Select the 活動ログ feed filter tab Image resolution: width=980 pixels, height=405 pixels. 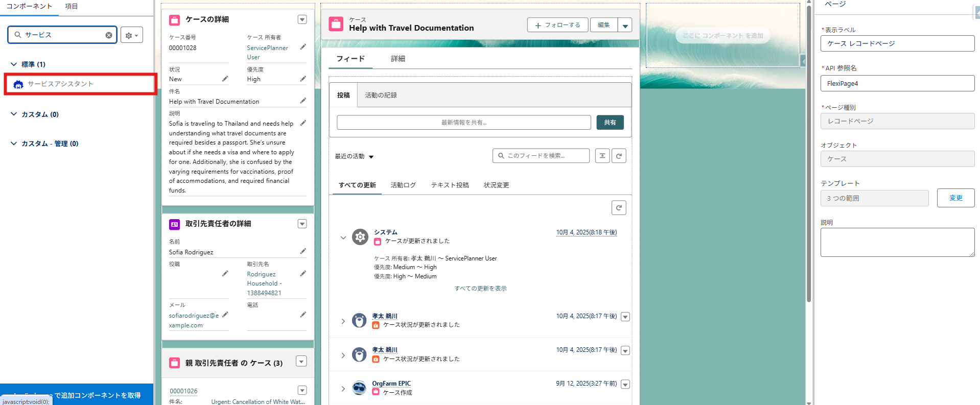[x=403, y=185]
